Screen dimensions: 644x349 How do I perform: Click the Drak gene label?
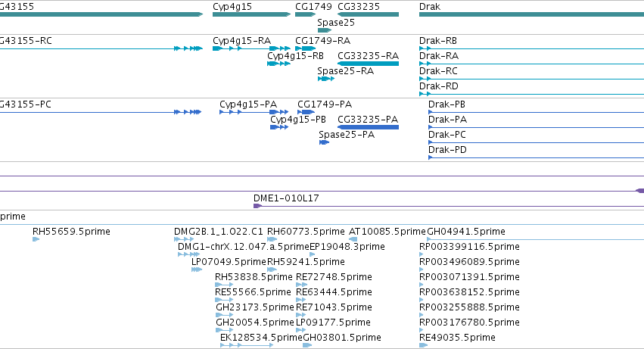[x=430, y=7]
